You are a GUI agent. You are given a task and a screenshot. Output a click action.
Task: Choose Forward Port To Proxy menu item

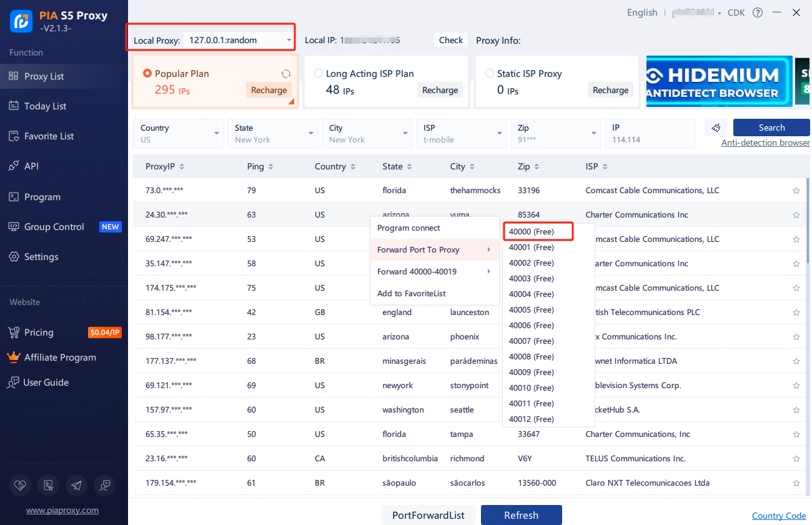(435, 250)
